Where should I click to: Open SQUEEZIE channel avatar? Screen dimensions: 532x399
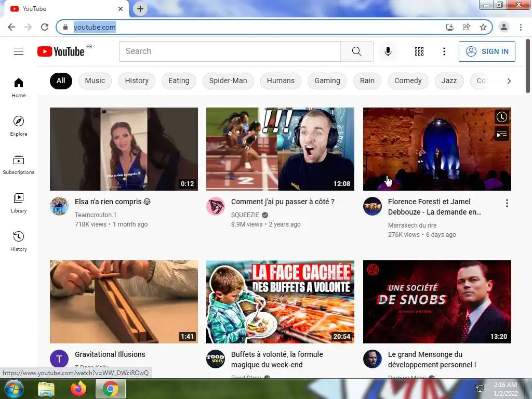click(216, 206)
